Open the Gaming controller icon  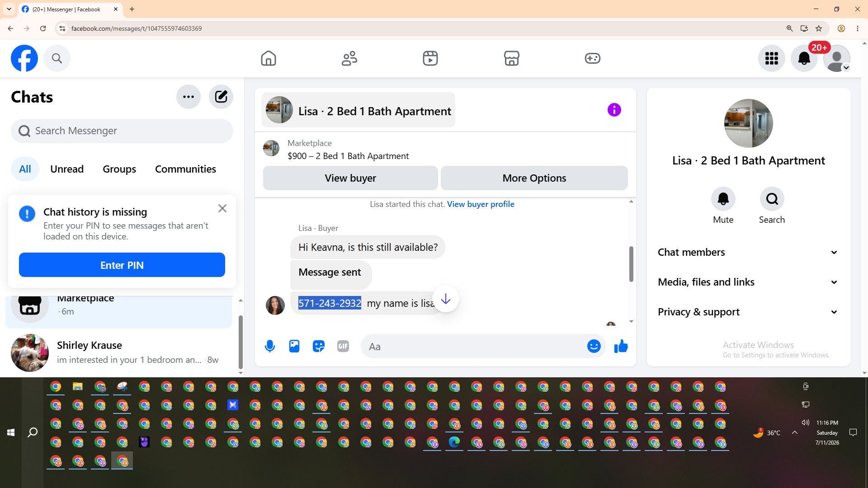pos(593,58)
